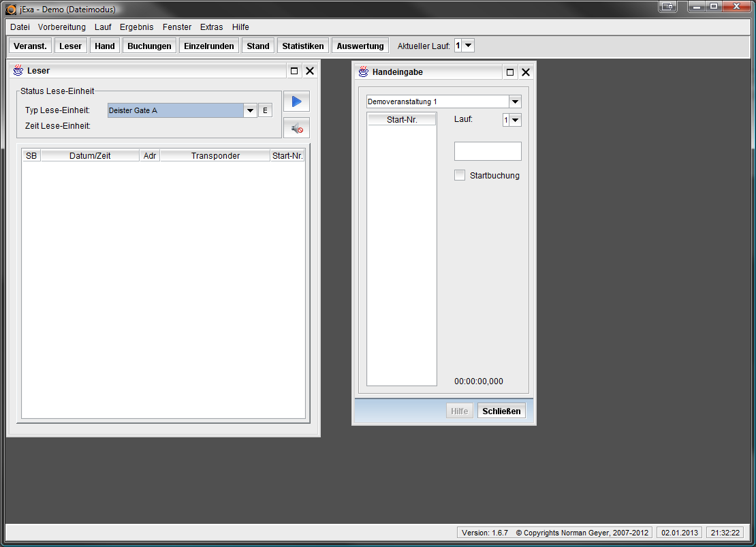Screen dimensions: 756x547
Task: Open the Aktueller Lauf toolbar dropdown
Action: click(469, 46)
